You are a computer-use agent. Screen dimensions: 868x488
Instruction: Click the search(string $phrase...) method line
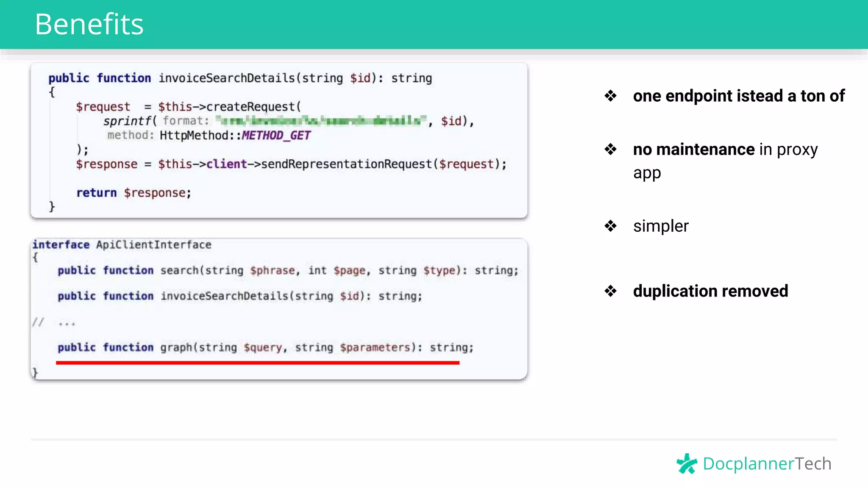(x=288, y=271)
